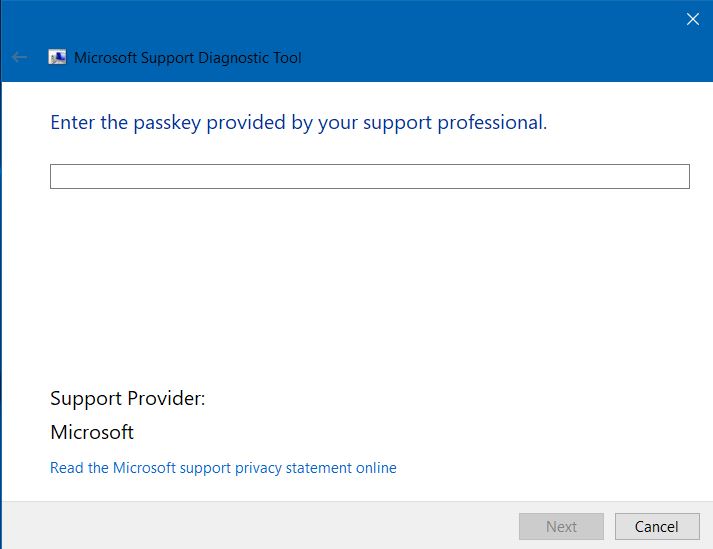Viewport: 713px width, 549px height.
Task: Select the word 'professional' in the heading
Action: point(490,122)
